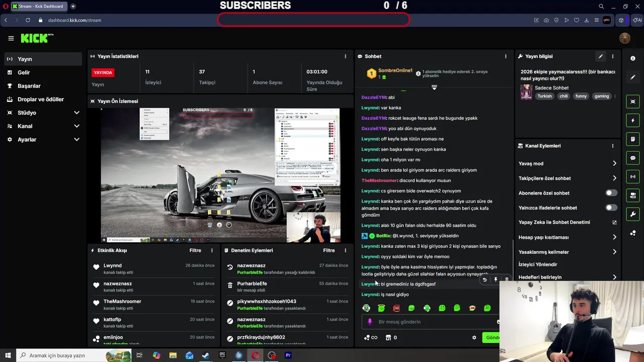Toggle chat bubble widget icon in right toolbar
644x362 pixels.
[x=633, y=158]
